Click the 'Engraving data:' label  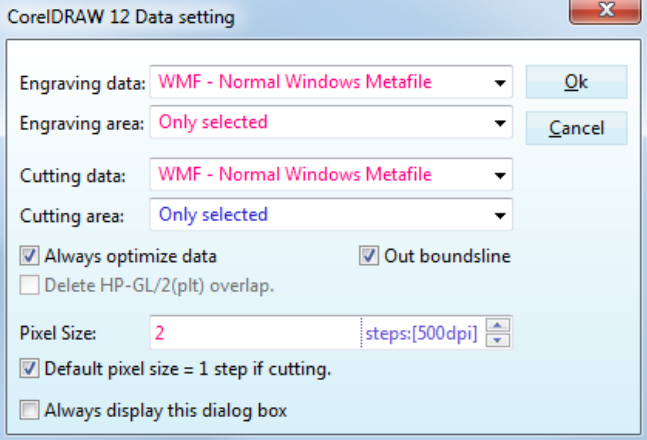(82, 84)
